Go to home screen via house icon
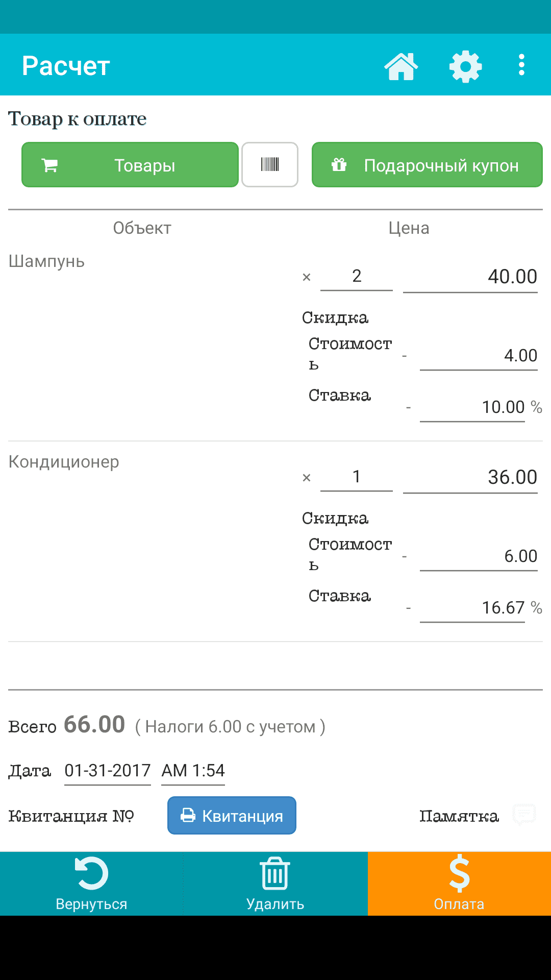 click(x=401, y=66)
